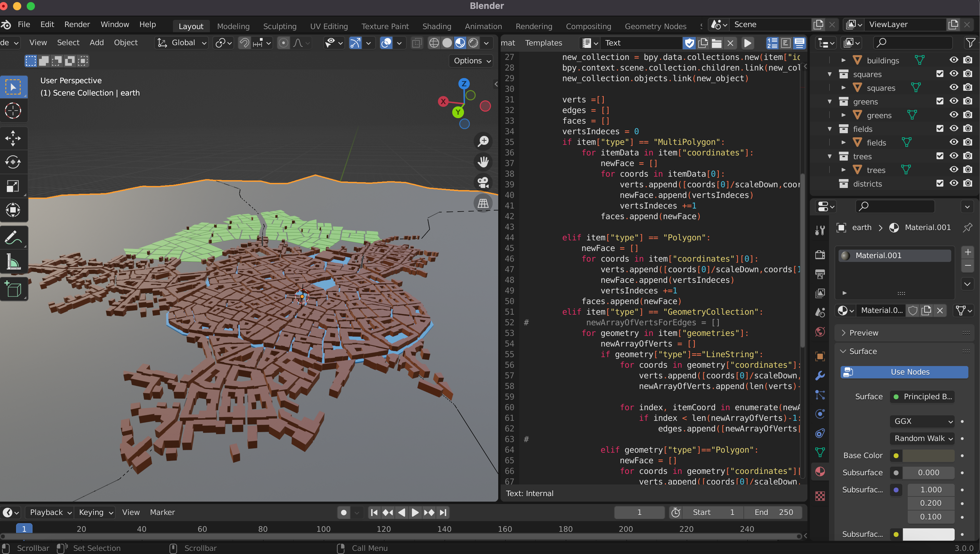
Task: Open the Templates menu in text editor
Action: click(543, 43)
